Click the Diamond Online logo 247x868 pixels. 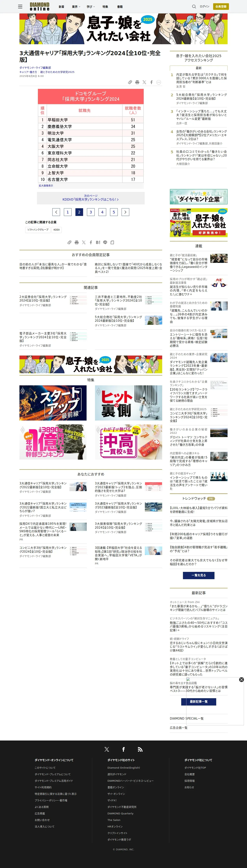(39, 6)
